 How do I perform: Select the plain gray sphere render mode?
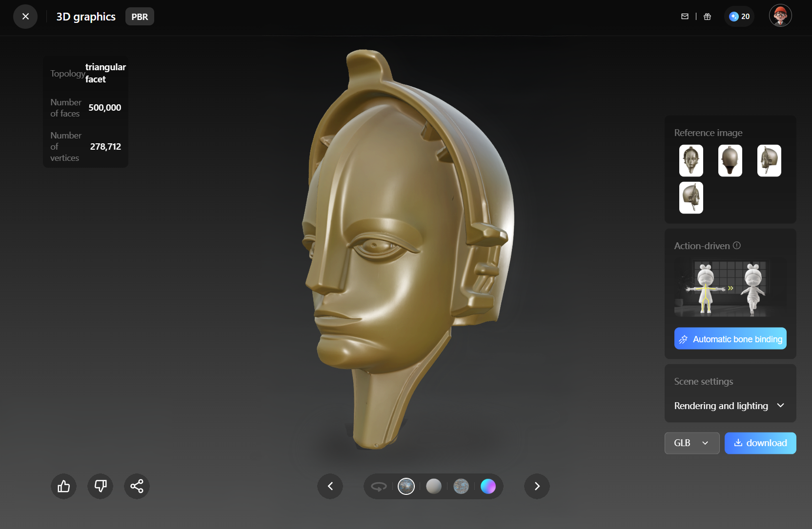click(433, 486)
